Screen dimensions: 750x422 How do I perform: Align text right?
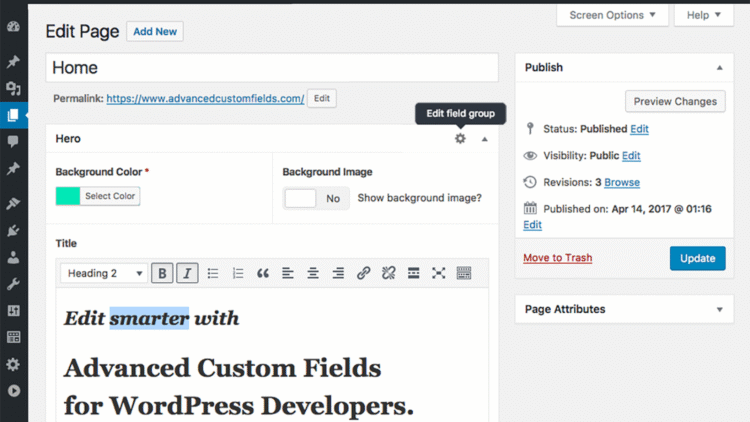[x=338, y=273]
